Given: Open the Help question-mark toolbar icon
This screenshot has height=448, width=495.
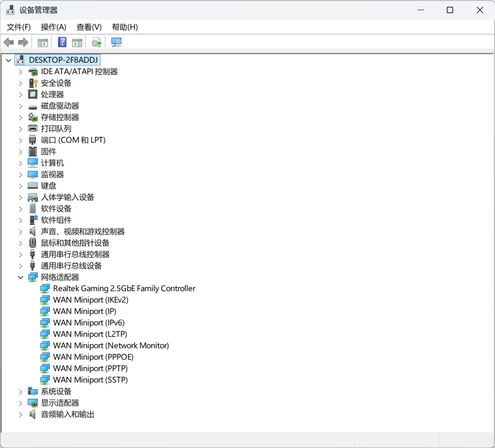Looking at the screenshot, I should point(62,42).
